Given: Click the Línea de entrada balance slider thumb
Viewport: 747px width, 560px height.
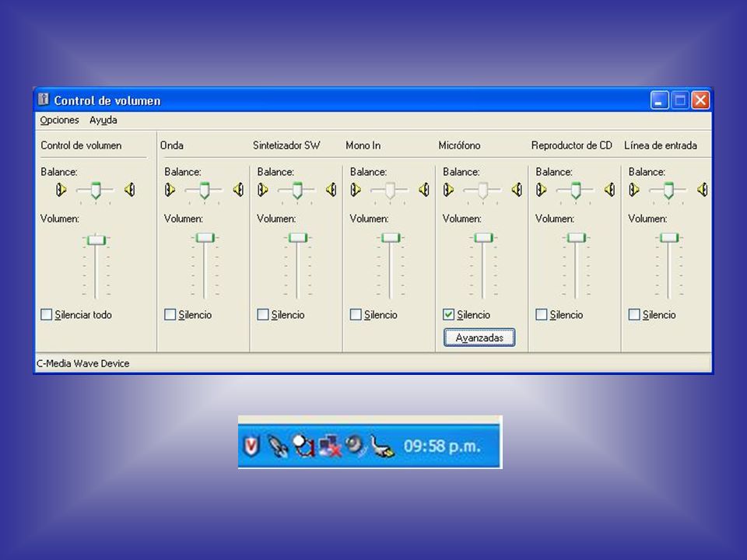Looking at the screenshot, I should [x=668, y=190].
